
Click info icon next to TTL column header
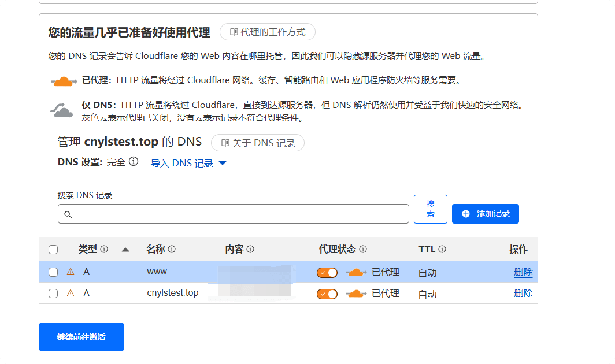(442, 250)
